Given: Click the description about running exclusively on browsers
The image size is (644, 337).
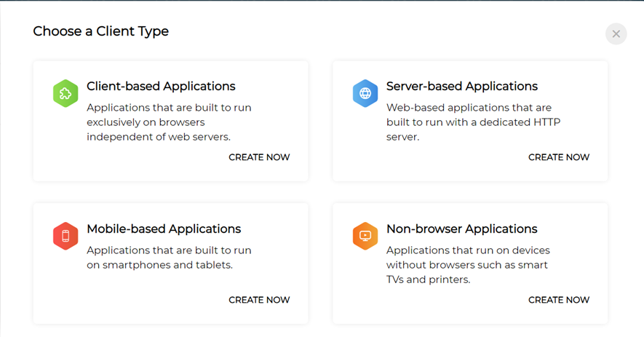Looking at the screenshot, I should click(x=169, y=122).
